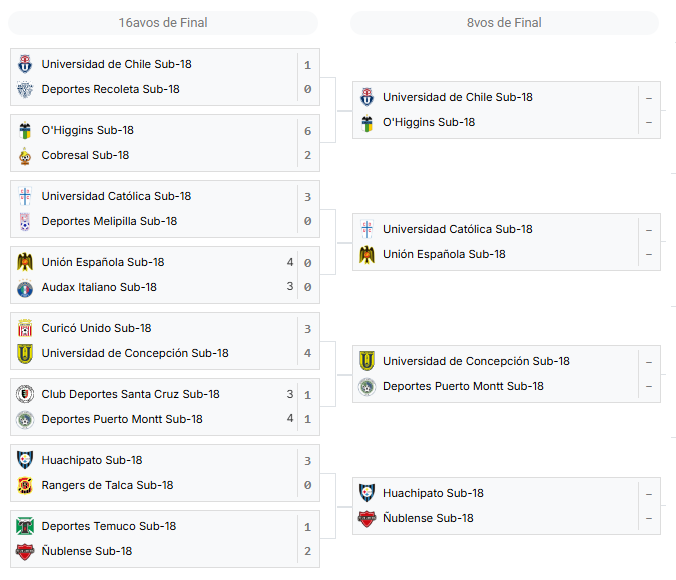Open Huachipato Sub-18 in 8vos match
Screen dimensions: 676x580
click(433, 493)
